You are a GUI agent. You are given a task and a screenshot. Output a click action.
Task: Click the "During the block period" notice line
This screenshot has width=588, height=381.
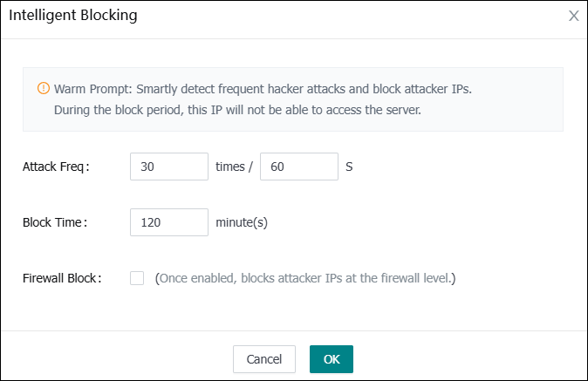point(237,111)
